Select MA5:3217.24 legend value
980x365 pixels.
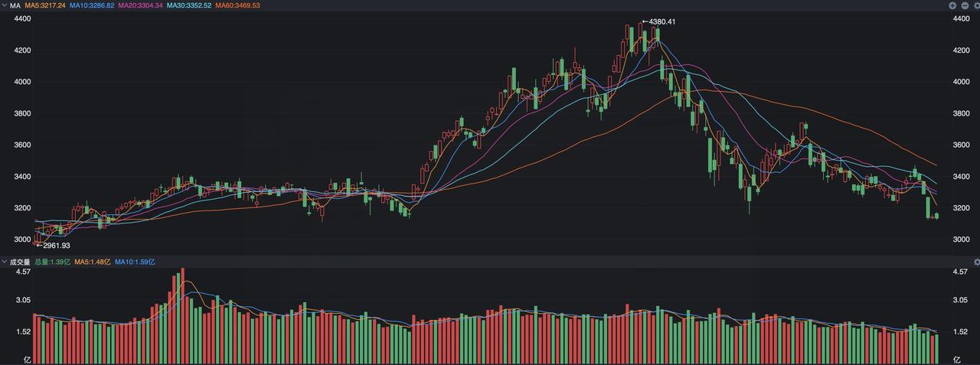point(45,5)
